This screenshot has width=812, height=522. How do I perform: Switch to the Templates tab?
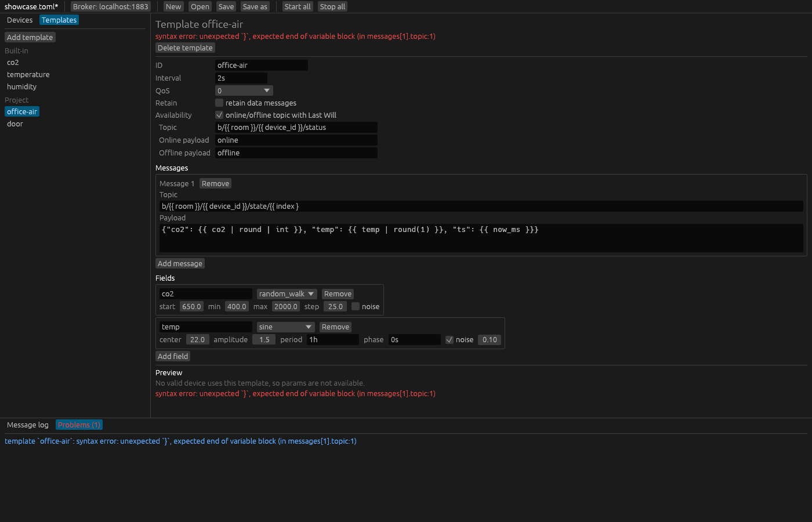click(59, 20)
